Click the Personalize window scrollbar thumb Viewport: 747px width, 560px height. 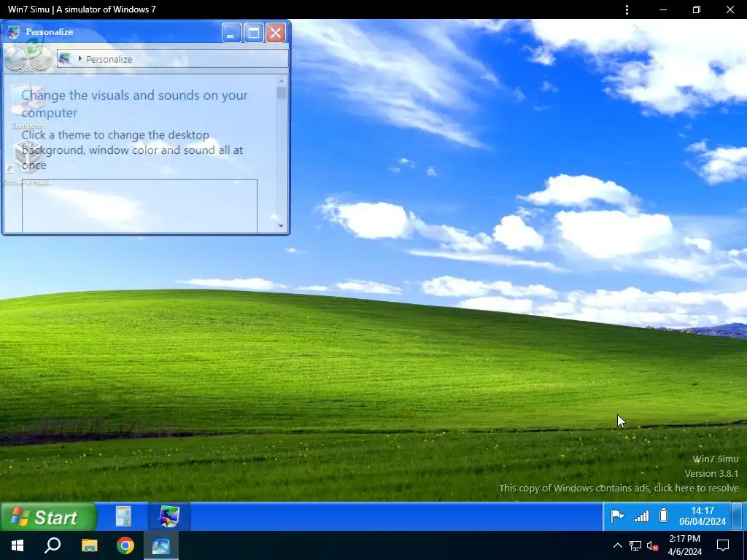[281, 93]
